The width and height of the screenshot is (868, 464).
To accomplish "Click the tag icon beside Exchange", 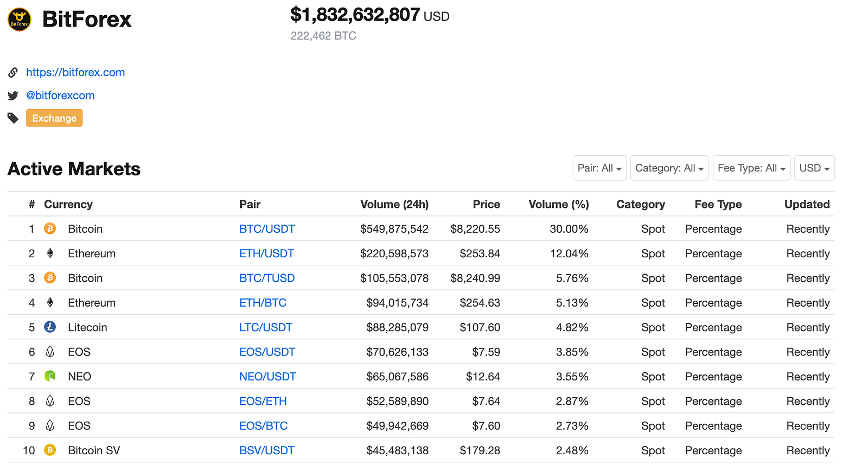I will click(13, 118).
